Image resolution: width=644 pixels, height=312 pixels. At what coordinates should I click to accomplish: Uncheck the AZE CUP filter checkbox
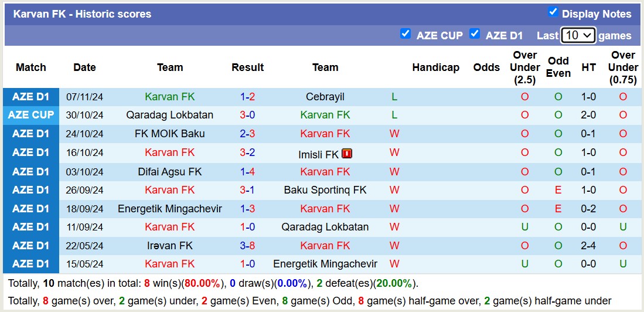[405, 34]
